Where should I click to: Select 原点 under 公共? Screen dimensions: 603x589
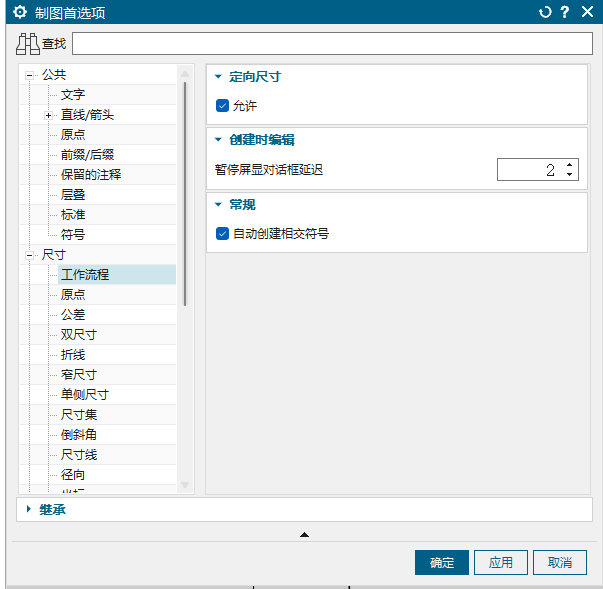click(73, 135)
